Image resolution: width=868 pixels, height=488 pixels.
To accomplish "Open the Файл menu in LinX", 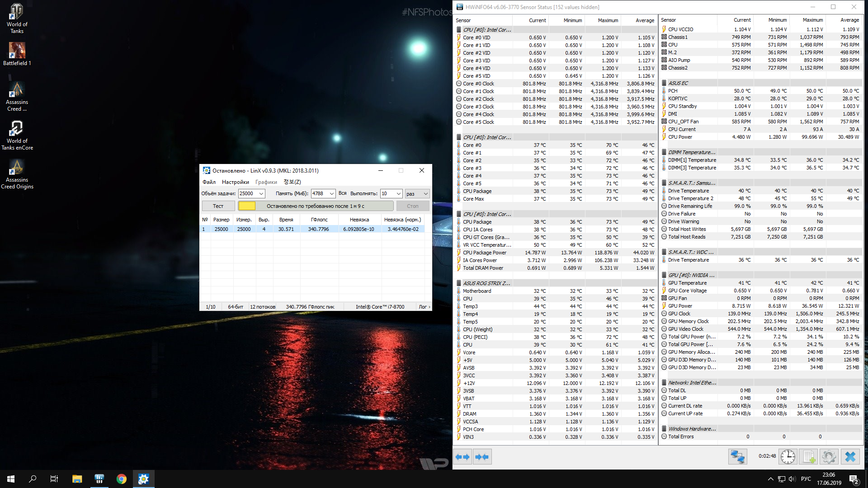I will pyautogui.click(x=209, y=182).
